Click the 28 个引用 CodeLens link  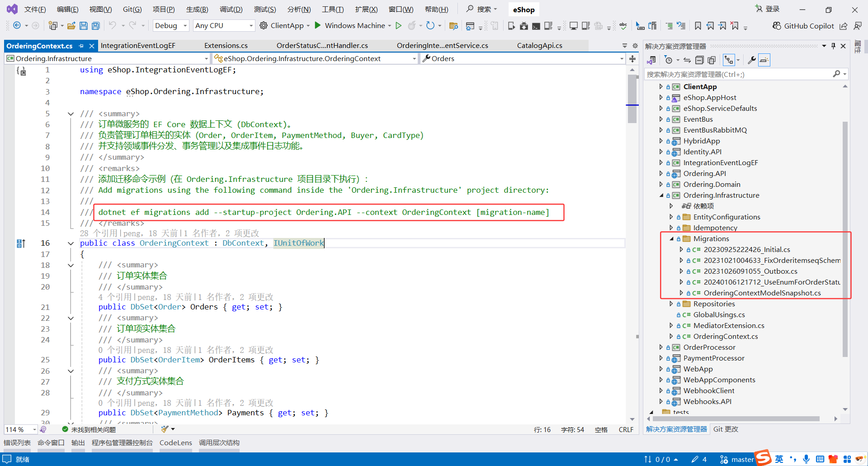pos(98,233)
